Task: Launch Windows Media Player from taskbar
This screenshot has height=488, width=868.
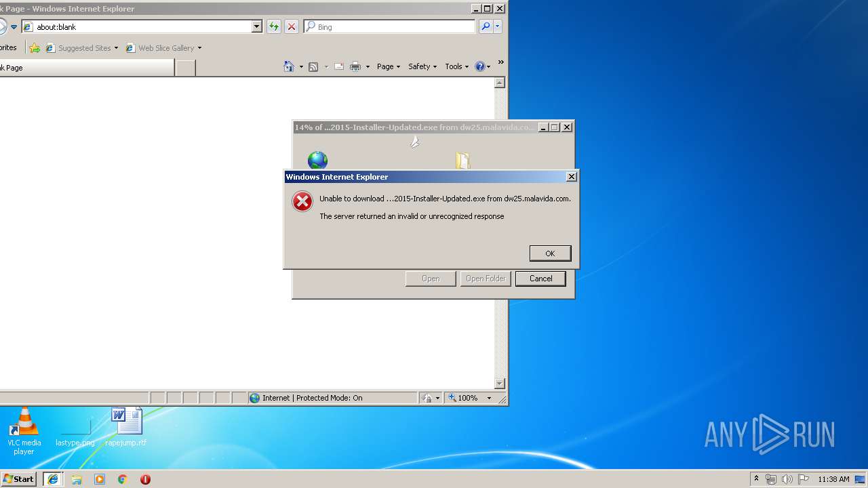Action: (100, 479)
